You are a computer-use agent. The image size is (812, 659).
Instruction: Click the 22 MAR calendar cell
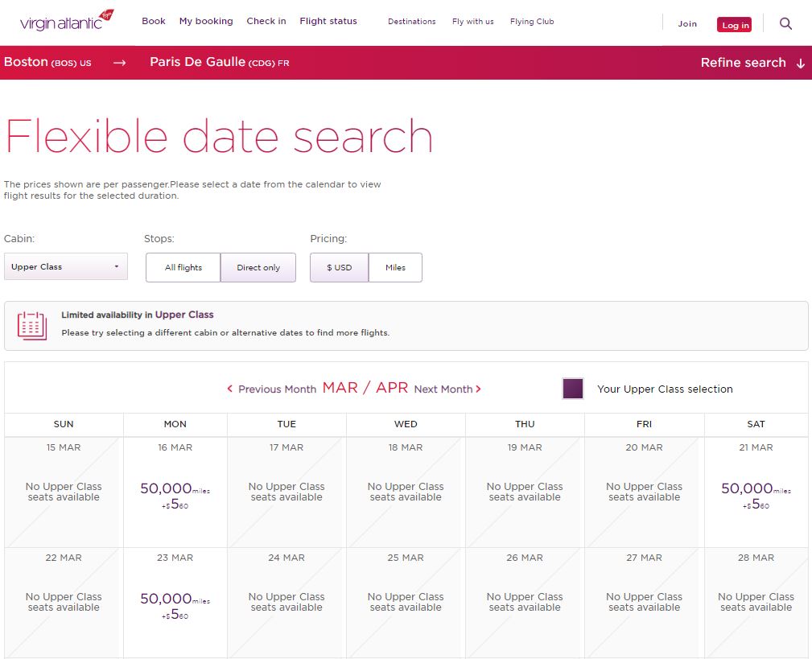64,603
